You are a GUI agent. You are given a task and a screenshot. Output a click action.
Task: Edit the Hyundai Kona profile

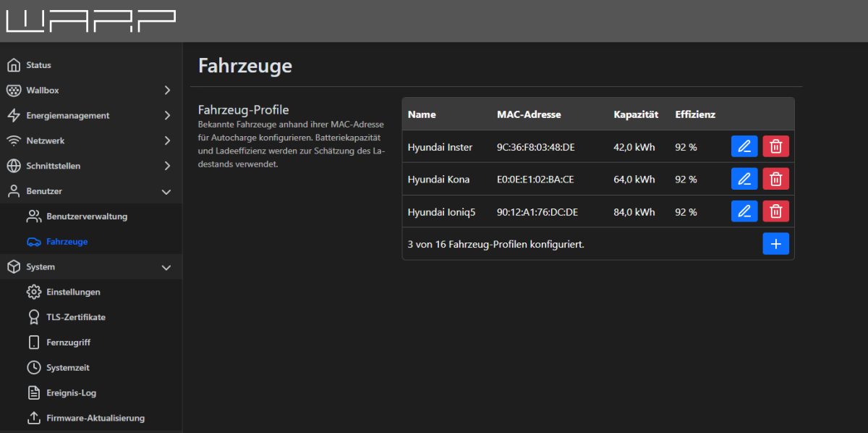(744, 179)
